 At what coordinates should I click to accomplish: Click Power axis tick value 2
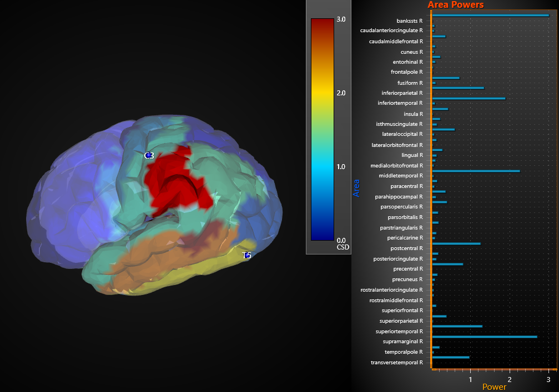[x=510, y=380]
